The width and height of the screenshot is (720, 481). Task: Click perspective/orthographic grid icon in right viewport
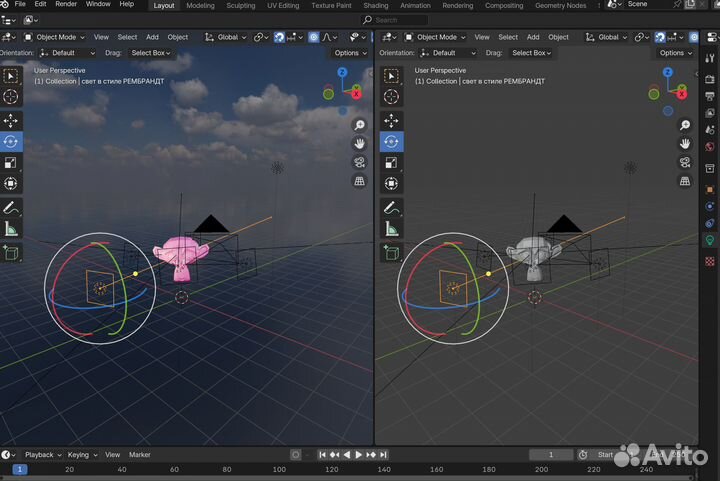pyautogui.click(x=685, y=181)
